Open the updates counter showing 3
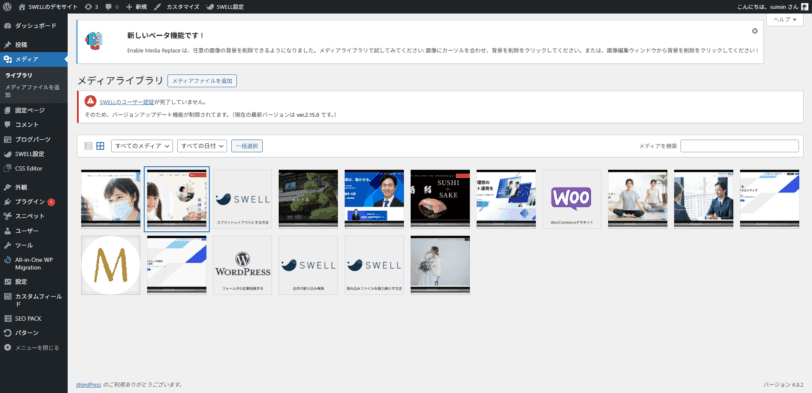 pyautogui.click(x=91, y=7)
